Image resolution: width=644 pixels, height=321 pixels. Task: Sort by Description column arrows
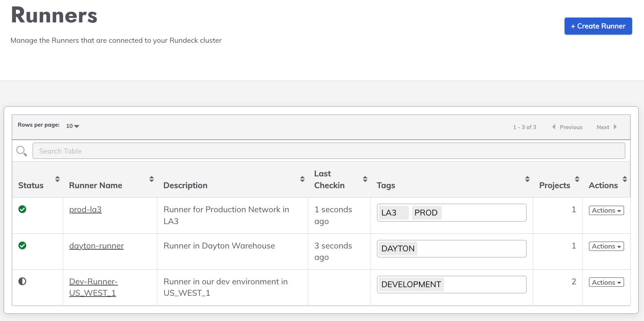[x=302, y=179]
